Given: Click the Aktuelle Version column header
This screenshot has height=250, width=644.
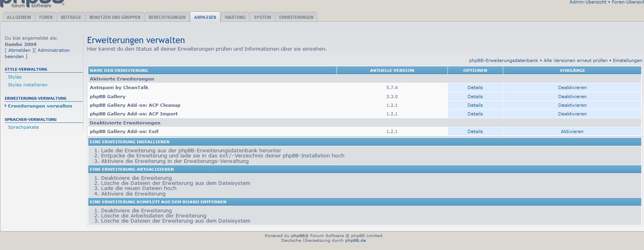Looking at the screenshot, I should [x=392, y=70].
